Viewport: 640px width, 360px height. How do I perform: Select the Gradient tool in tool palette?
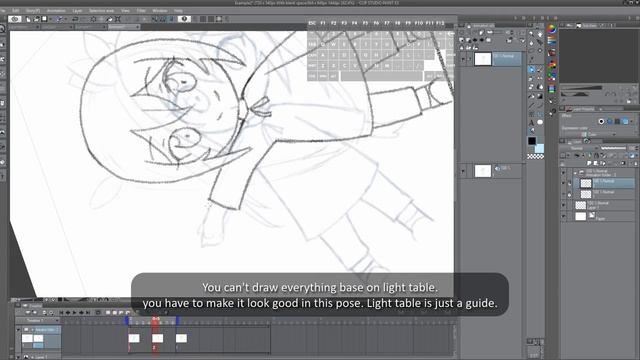coord(540,96)
